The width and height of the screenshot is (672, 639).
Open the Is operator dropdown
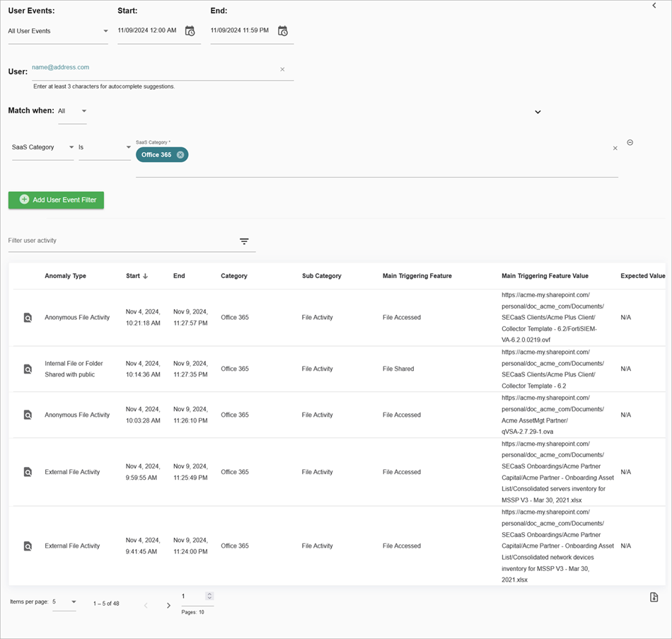point(127,147)
